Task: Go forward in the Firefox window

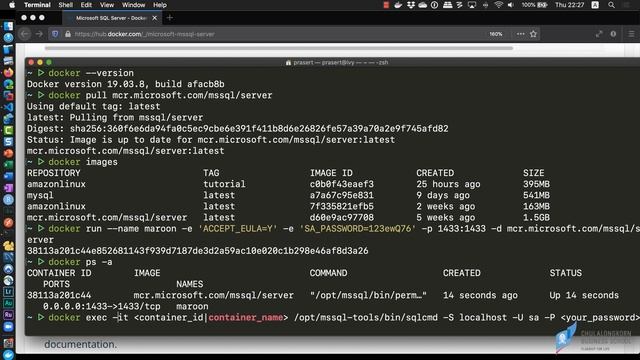Action: tap(39, 34)
